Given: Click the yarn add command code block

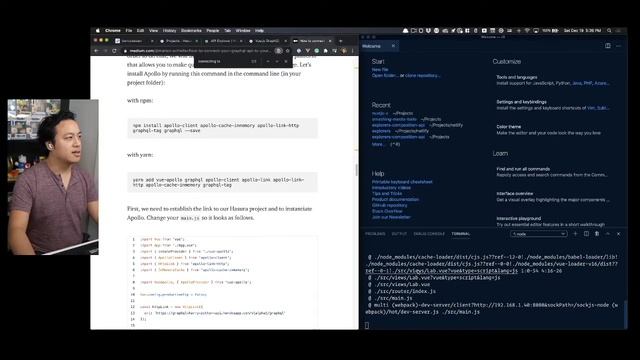Looking at the screenshot, I should (x=222, y=182).
